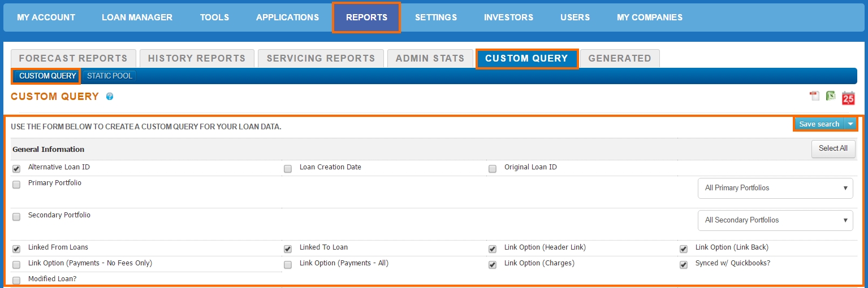Toggle Link Option (Header Link) checkbox

coord(493,249)
